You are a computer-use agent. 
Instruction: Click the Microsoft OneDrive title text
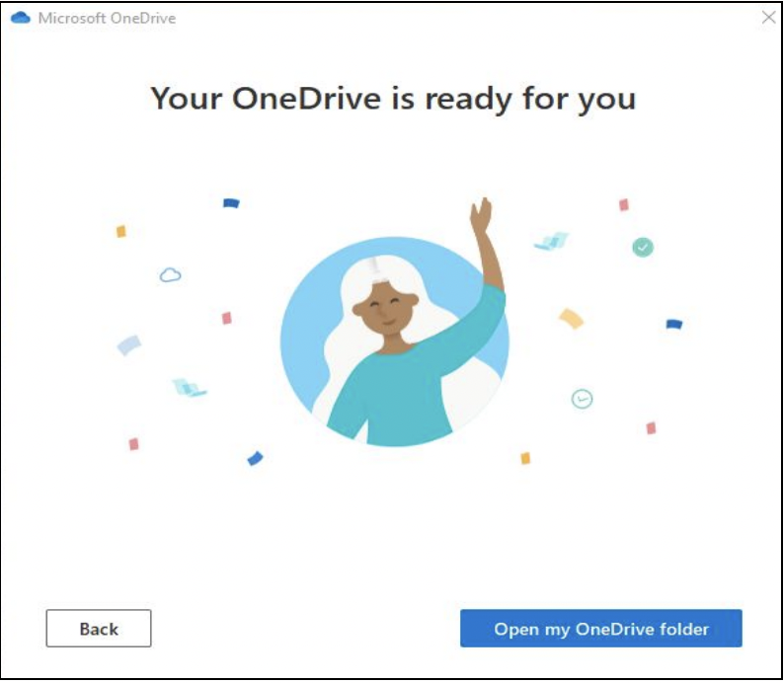(x=107, y=18)
